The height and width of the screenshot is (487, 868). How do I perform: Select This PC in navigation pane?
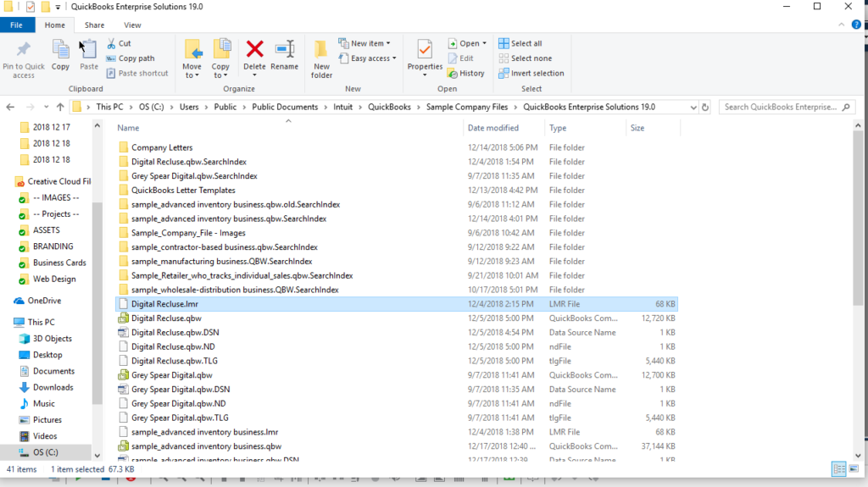(34, 322)
